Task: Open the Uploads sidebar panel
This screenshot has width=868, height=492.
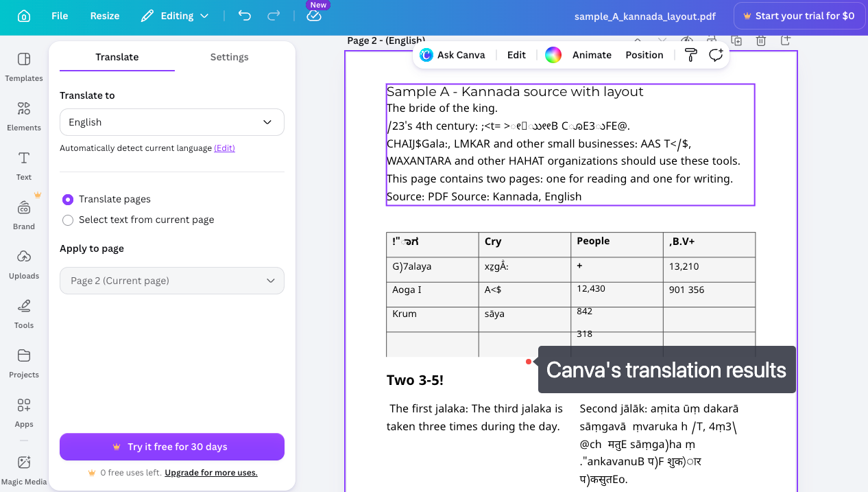Action: tap(24, 264)
